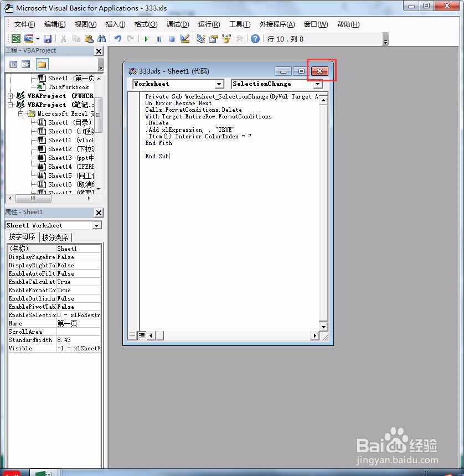
Task: Click the project tree horizontal scrollbar thumb
Action: (33, 198)
